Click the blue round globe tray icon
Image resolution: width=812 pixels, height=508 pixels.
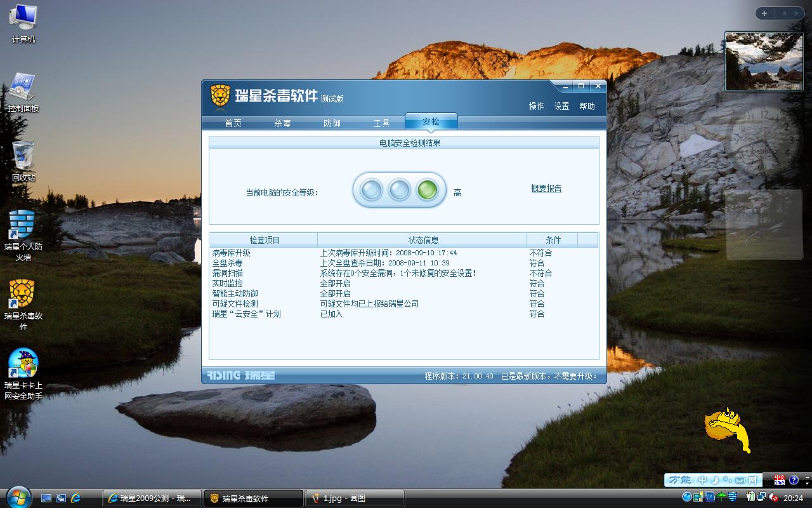tap(687, 497)
